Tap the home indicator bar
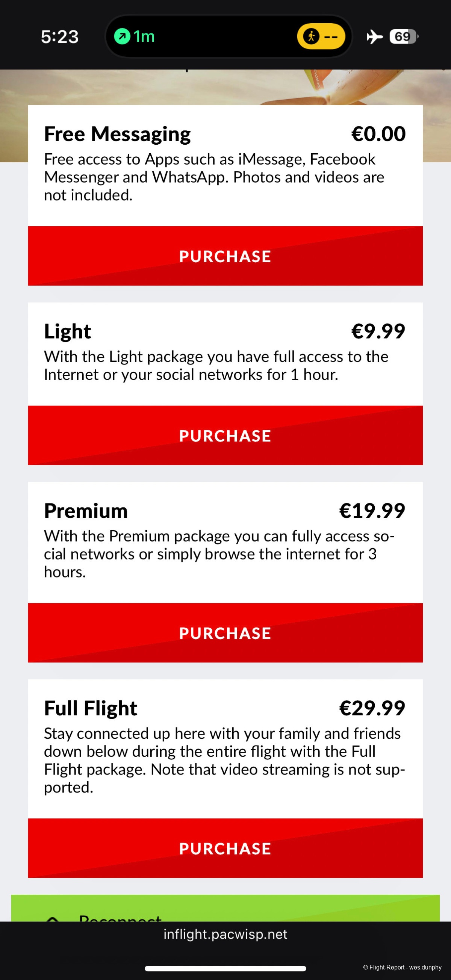This screenshot has width=451, height=980. click(x=225, y=968)
